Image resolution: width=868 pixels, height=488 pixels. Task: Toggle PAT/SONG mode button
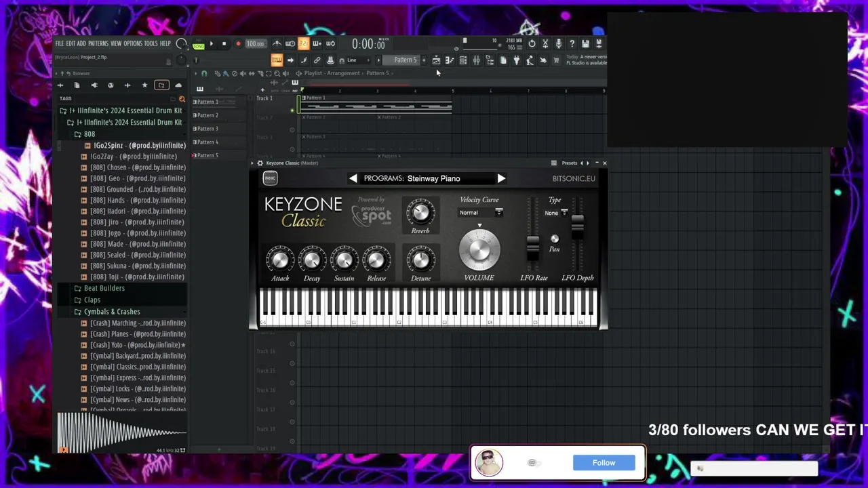point(198,44)
